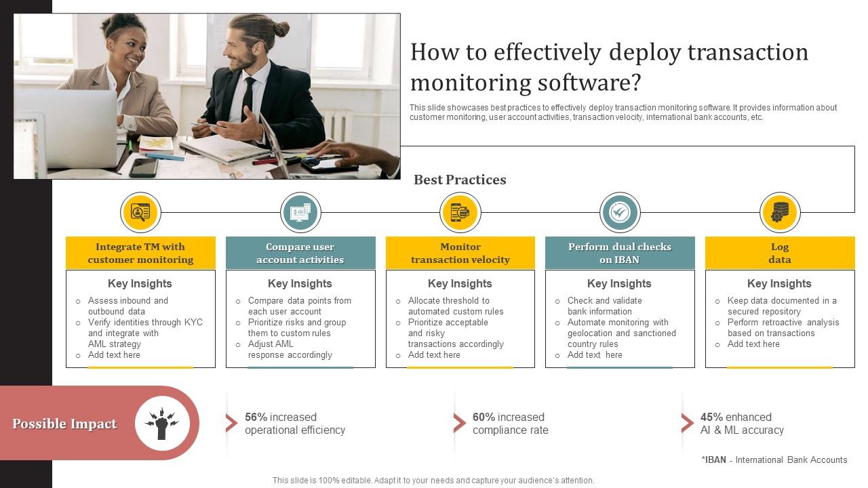Viewport: 868px width, 488px height.
Task: Click the Log data header banner
Action: [781, 253]
